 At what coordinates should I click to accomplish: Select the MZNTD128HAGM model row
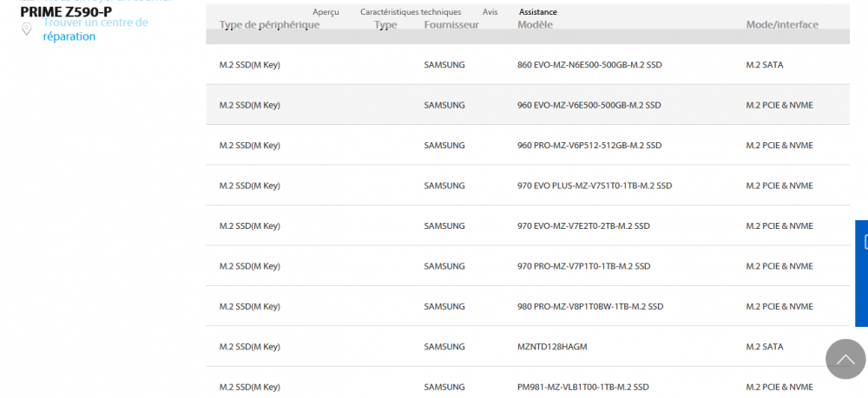552,347
